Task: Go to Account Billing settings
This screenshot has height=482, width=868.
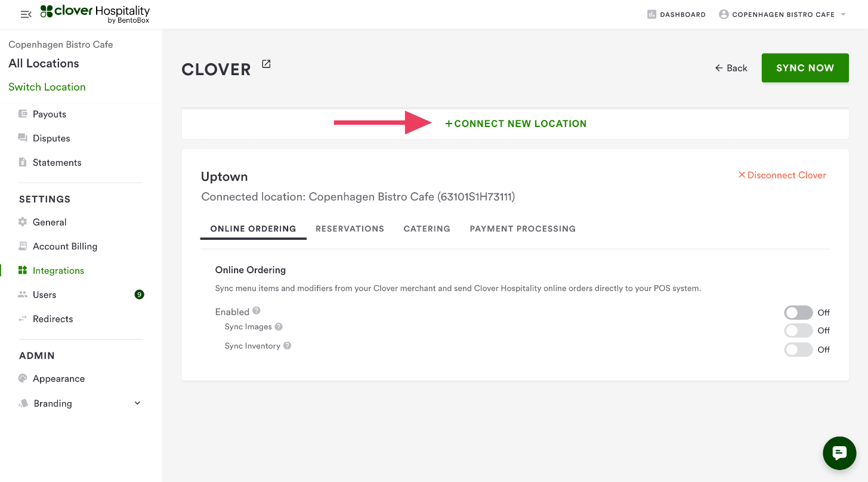Action: point(65,246)
